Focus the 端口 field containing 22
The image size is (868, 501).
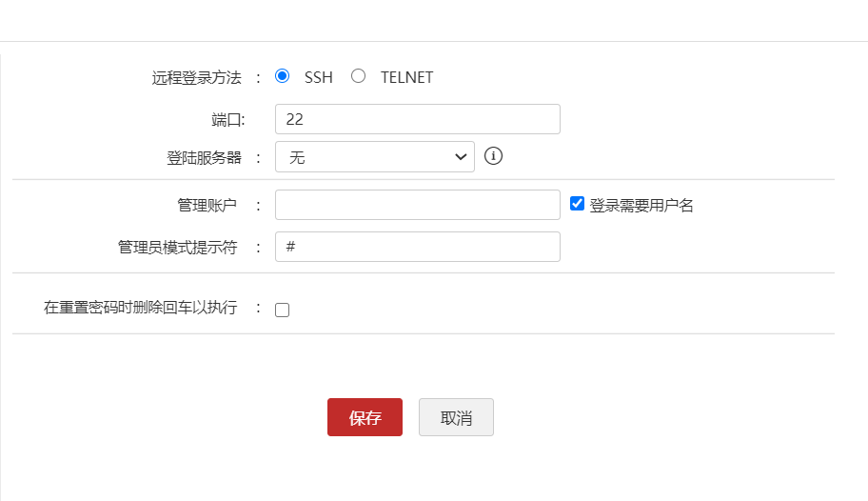coord(417,119)
